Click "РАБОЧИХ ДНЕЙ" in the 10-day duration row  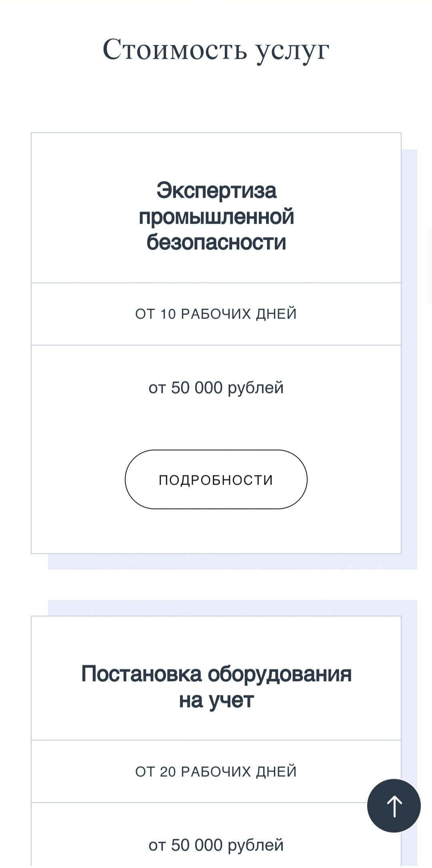pyautogui.click(x=239, y=314)
